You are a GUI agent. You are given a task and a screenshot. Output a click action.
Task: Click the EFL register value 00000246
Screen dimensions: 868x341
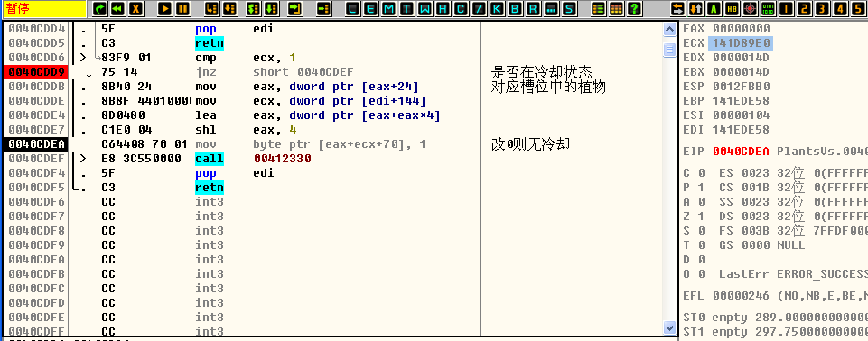pos(742,296)
